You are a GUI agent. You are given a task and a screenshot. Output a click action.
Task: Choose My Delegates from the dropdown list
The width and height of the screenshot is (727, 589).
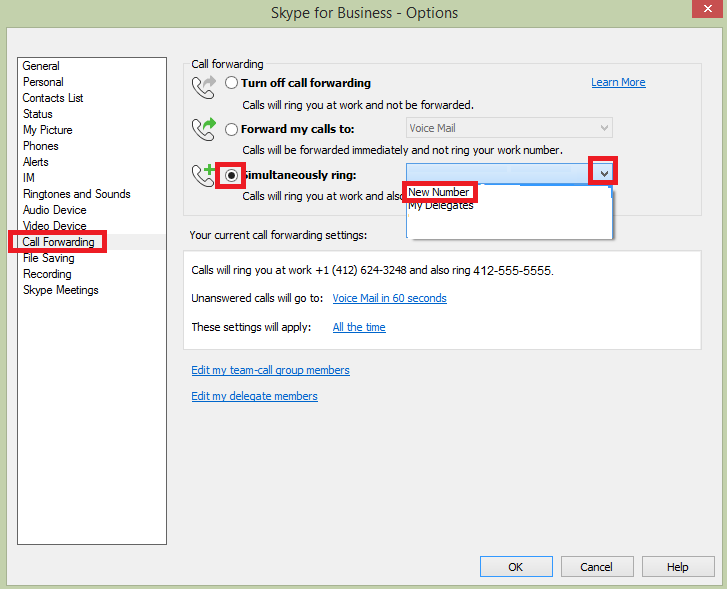tap(440, 205)
